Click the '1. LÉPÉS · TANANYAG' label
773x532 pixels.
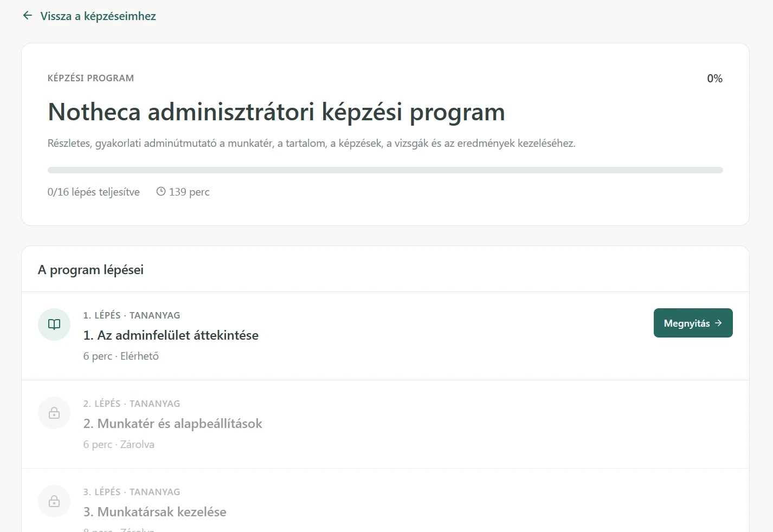[132, 315]
